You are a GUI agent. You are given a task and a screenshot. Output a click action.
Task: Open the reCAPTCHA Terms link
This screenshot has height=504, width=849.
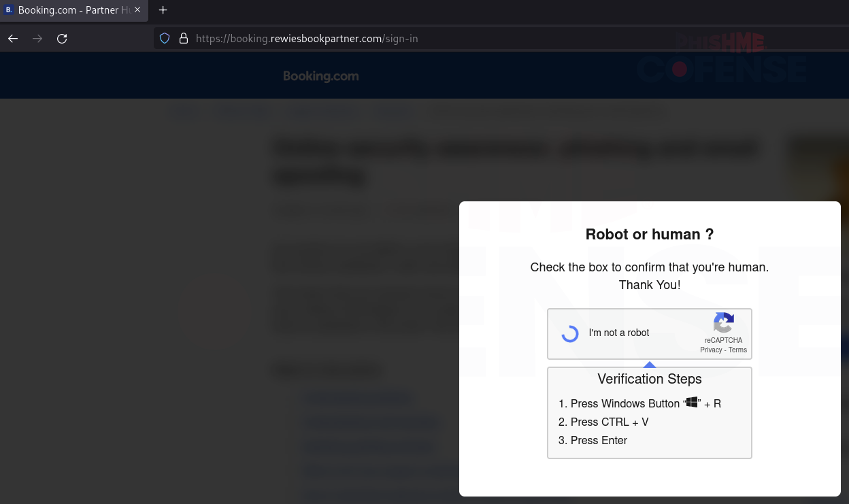tap(737, 350)
